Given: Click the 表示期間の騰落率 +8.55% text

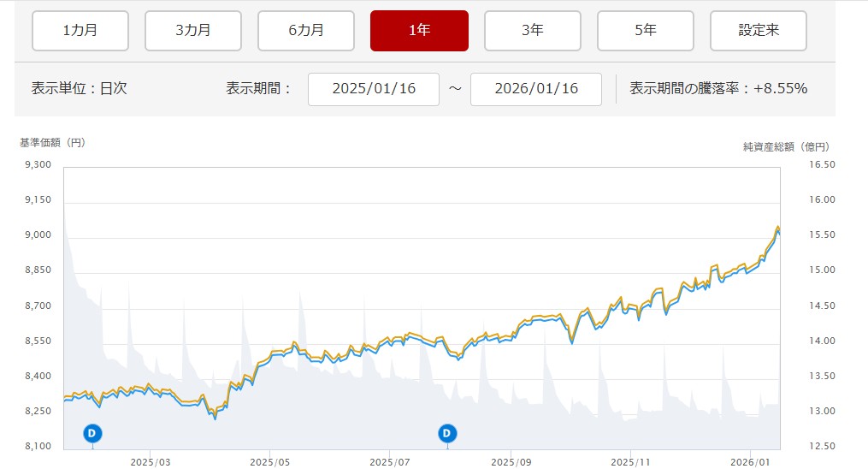Looking at the screenshot, I should tap(718, 88).
